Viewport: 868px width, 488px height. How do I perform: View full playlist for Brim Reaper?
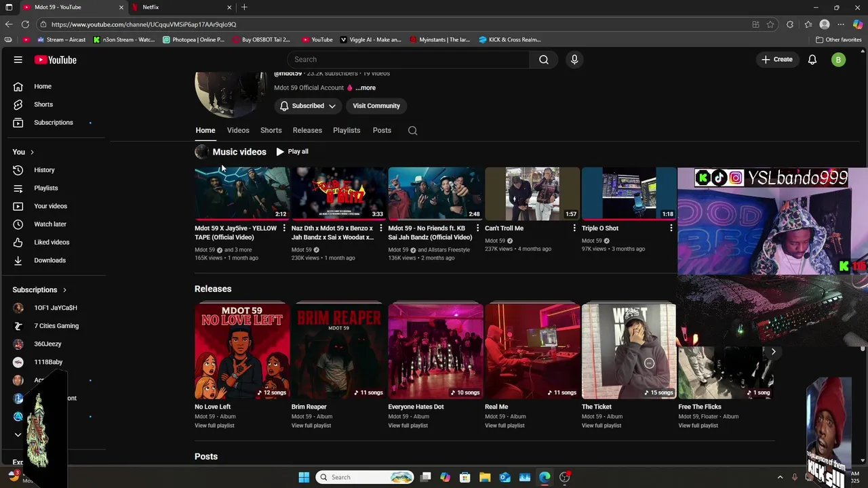click(x=311, y=426)
